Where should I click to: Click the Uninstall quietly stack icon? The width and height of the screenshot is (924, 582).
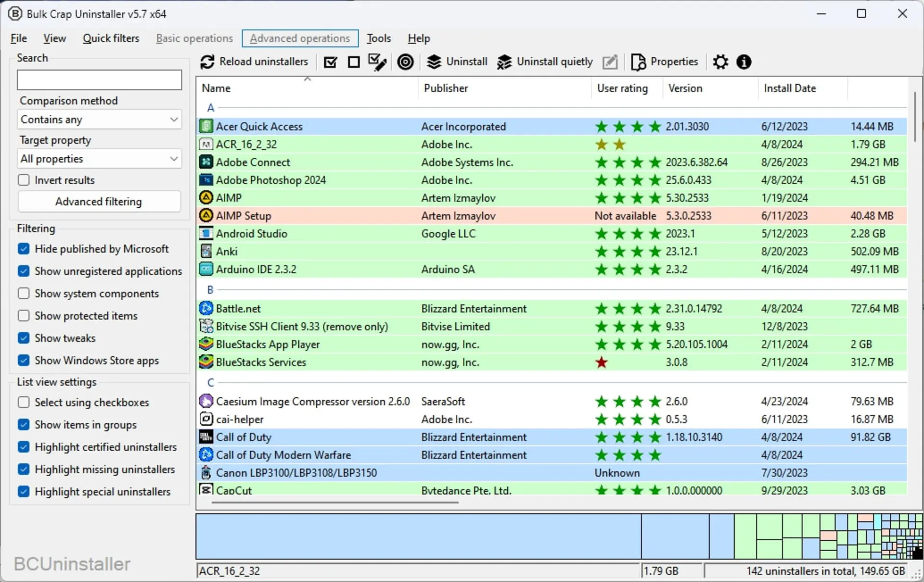click(504, 62)
